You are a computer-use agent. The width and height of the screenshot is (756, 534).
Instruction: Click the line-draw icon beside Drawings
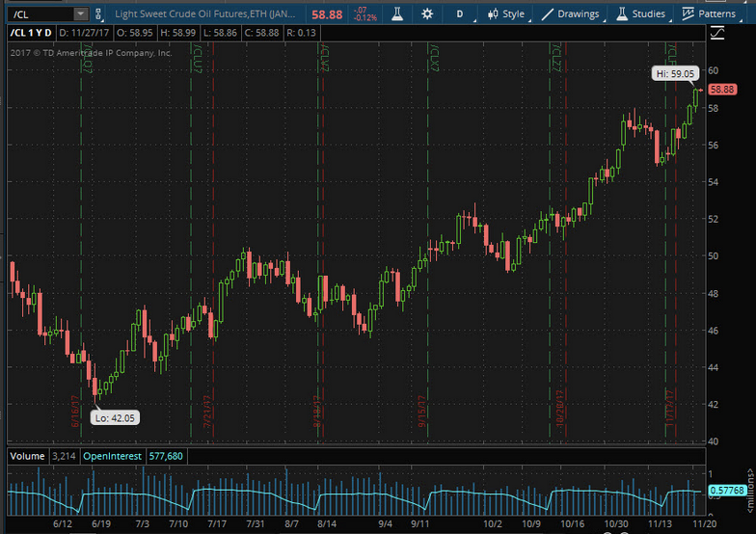548,13
